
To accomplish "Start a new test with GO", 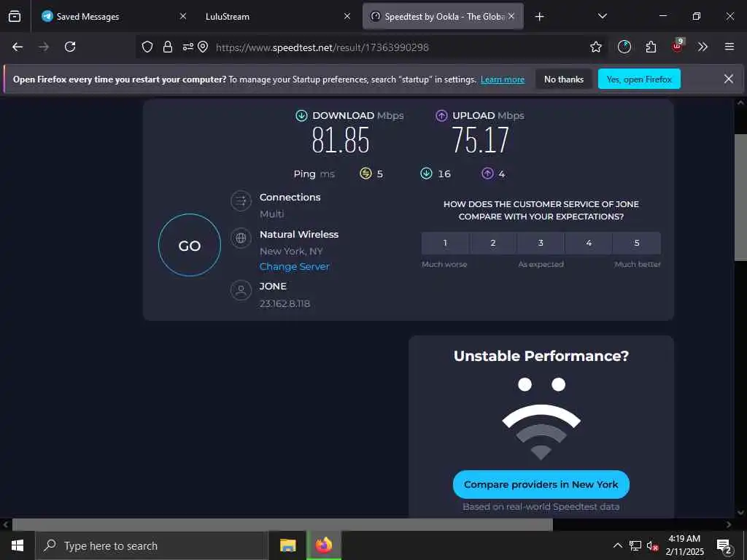I will tap(190, 245).
